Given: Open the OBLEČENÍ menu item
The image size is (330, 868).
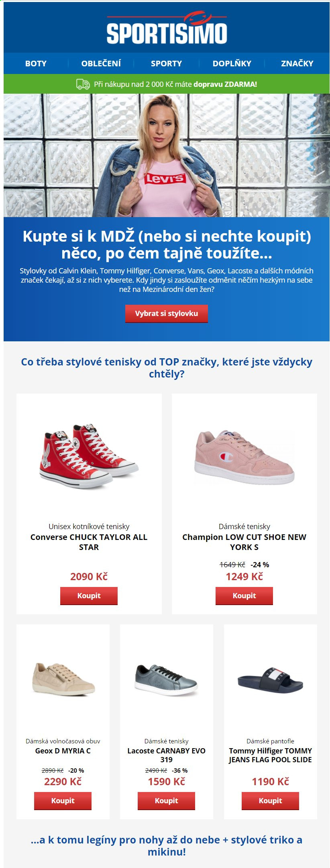Looking at the screenshot, I should coord(101,63).
